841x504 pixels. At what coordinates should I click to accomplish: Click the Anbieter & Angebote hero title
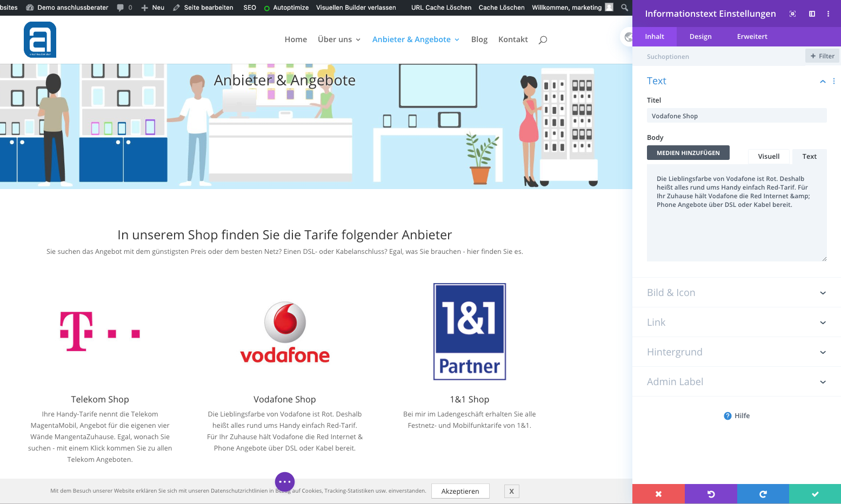click(285, 80)
